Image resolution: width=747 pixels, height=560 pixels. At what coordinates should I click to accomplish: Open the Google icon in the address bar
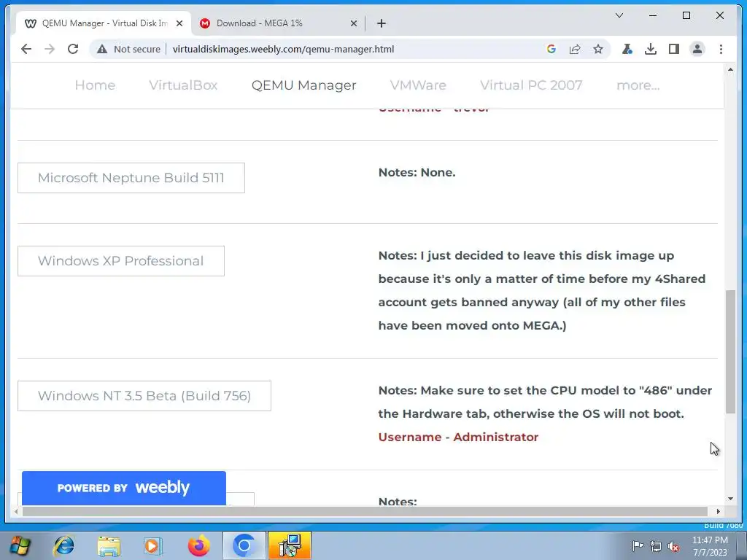pyautogui.click(x=551, y=49)
